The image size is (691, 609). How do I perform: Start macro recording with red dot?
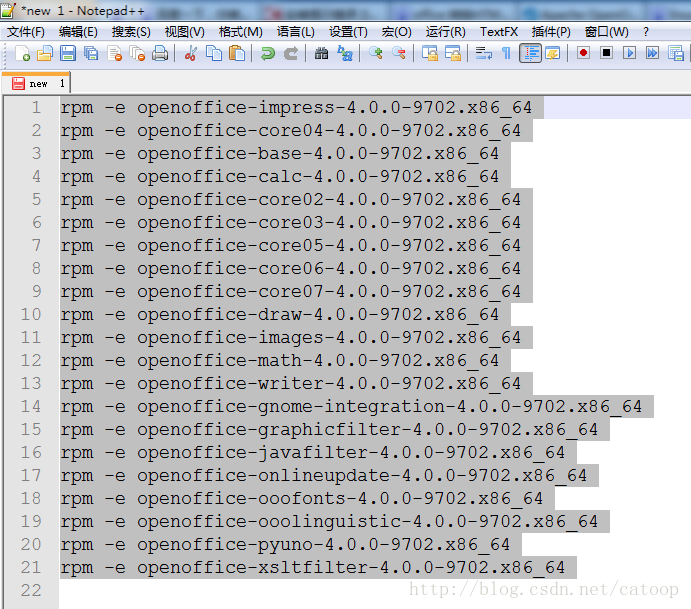[583, 53]
